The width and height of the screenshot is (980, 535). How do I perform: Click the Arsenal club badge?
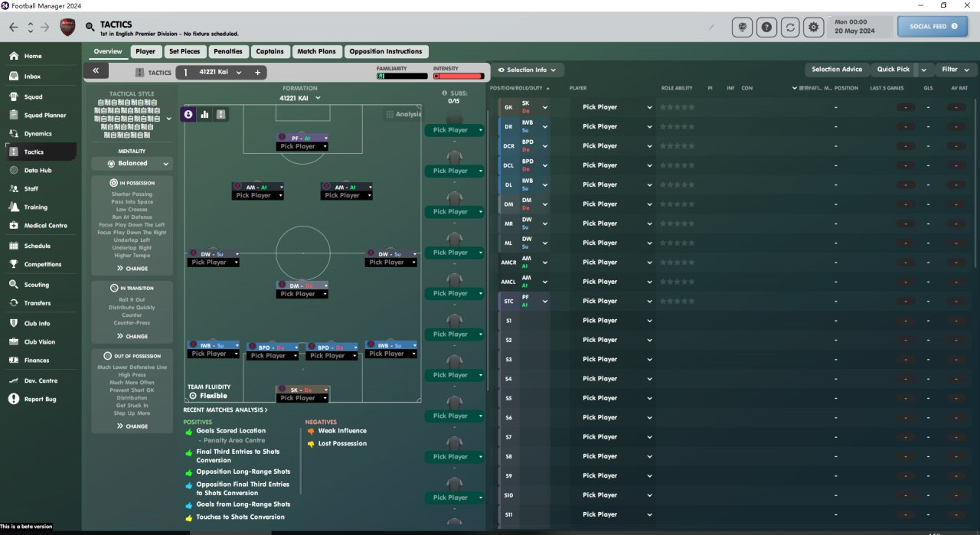(x=68, y=27)
